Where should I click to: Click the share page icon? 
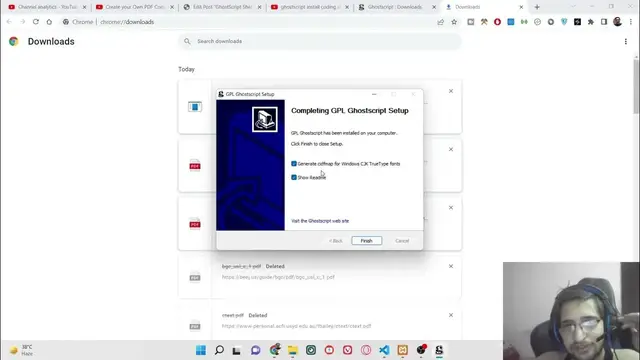441,22
